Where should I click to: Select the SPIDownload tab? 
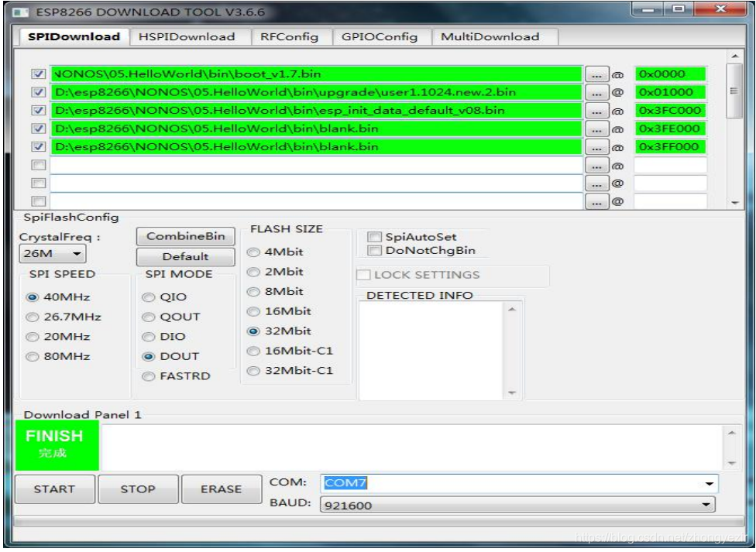point(74,36)
